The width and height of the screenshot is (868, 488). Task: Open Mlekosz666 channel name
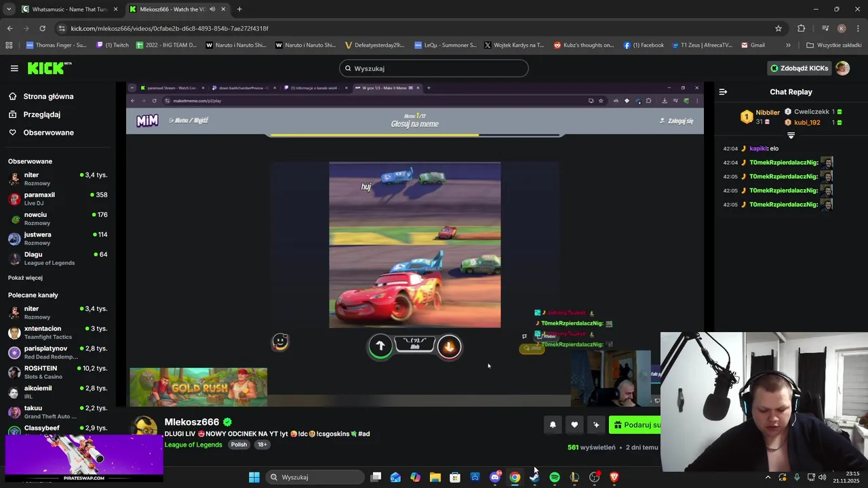point(192,422)
